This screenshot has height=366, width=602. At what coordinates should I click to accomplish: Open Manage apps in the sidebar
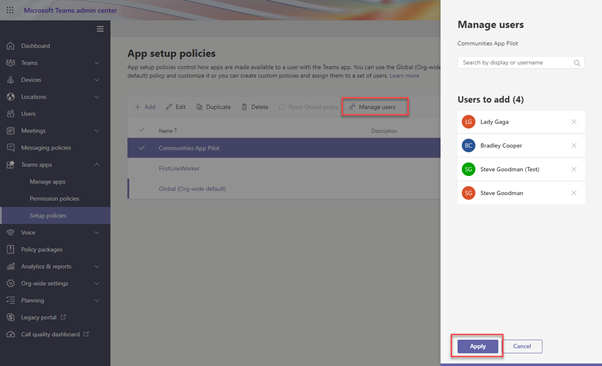coord(47,182)
